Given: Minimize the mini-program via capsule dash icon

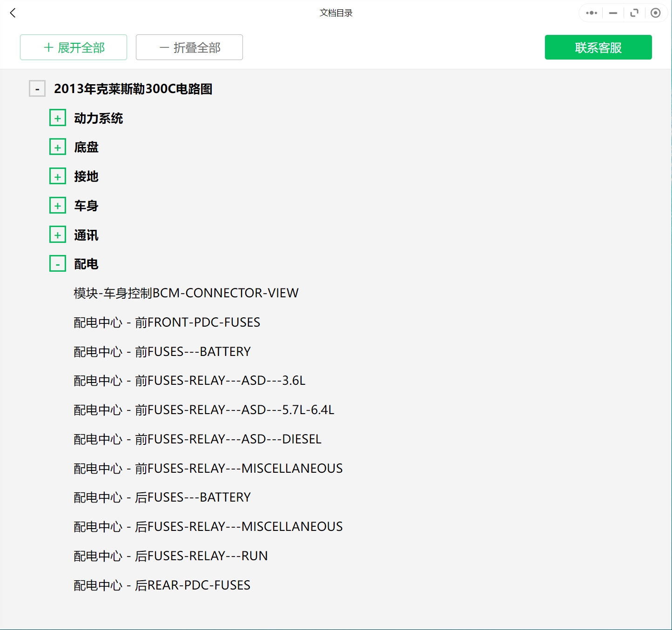Looking at the screenshot, I should tap(612, 13).
